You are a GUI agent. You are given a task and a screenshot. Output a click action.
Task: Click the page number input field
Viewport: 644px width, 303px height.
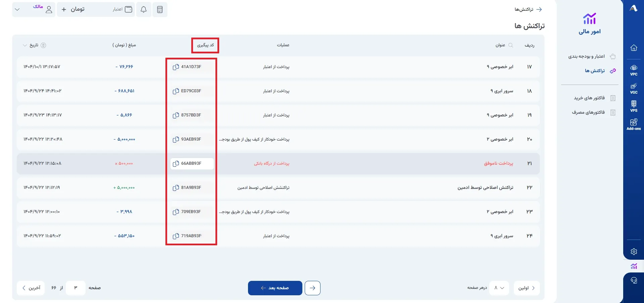pyautogui.click(x=76, y=288)
